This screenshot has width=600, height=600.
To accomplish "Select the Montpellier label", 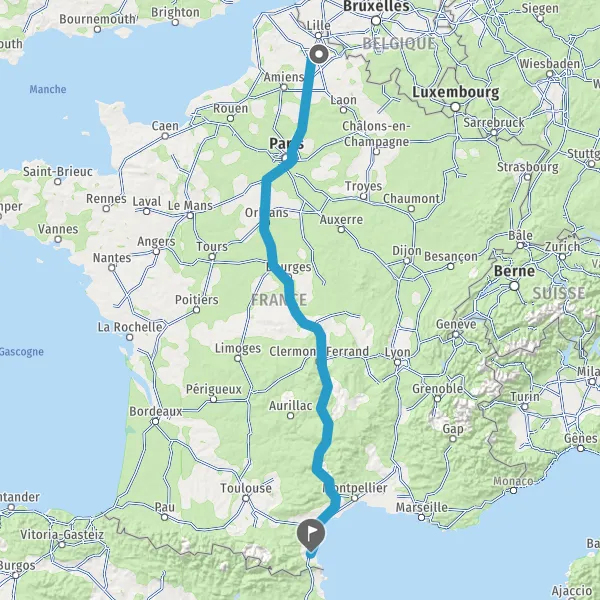I will point(355,488).
